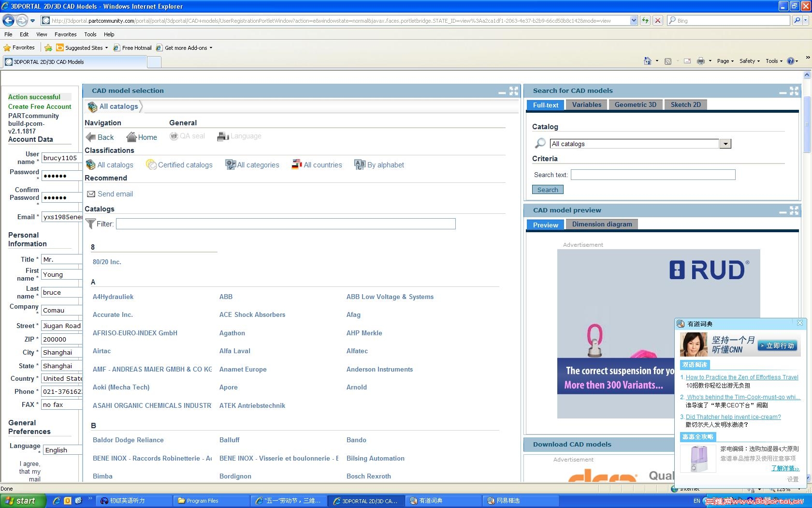The image size is (812, 508).
Task: Switch to the Geometric 3D tab
Action: click(x=636, y=105)
